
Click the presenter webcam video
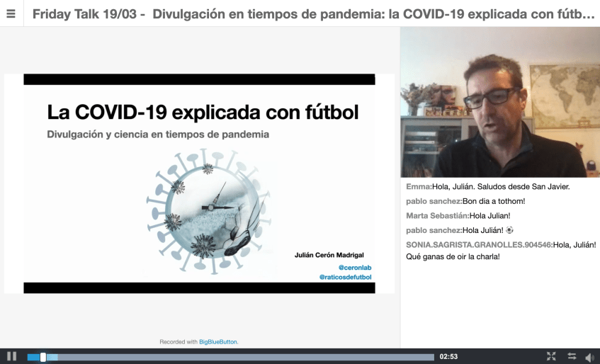499,103
